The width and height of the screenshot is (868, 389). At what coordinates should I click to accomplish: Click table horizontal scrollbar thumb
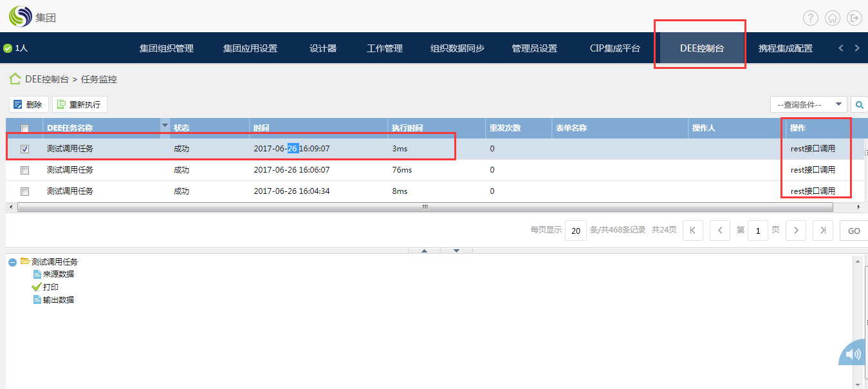[x=425, y=207]
